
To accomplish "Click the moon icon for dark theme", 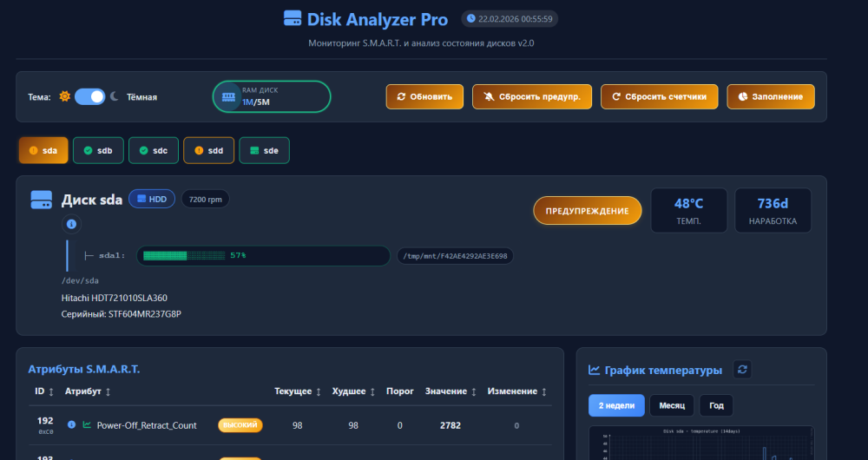I will [x=114, y=96].
